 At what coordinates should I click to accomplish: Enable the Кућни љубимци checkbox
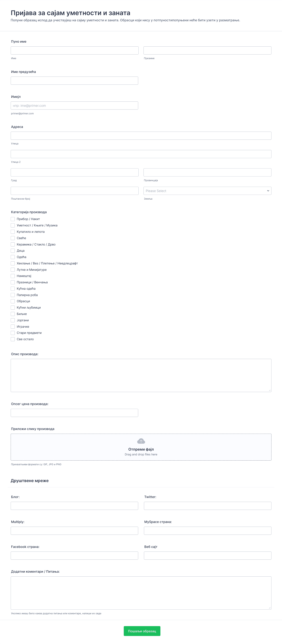[13, 308]
